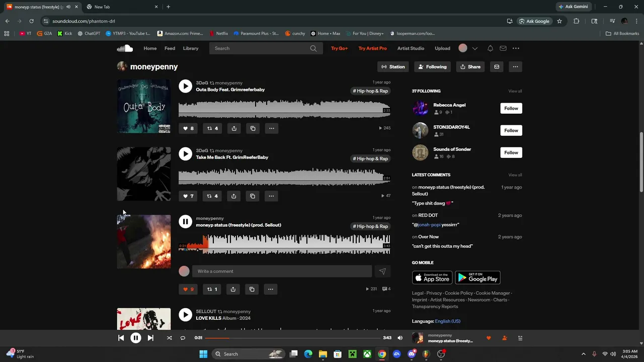Go to SoundCloud Home
644x362 pixels.
(x=150, y=48)
